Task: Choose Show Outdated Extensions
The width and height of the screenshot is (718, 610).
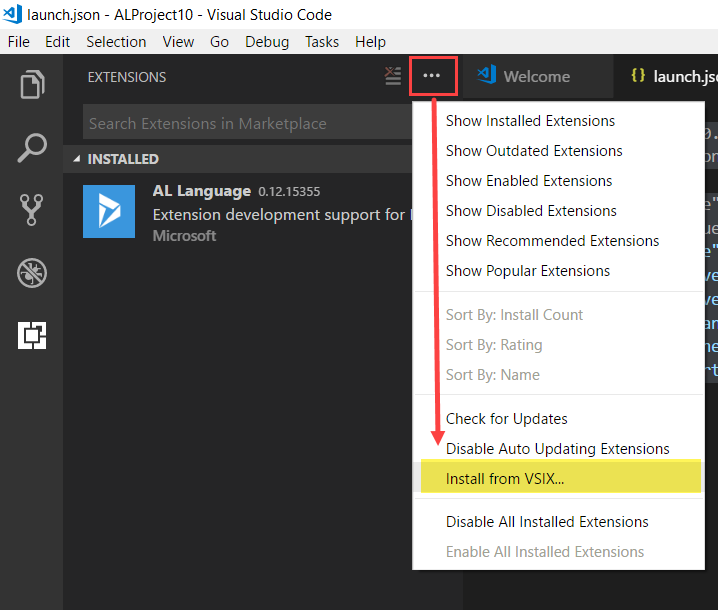Action: pos(558,151)
